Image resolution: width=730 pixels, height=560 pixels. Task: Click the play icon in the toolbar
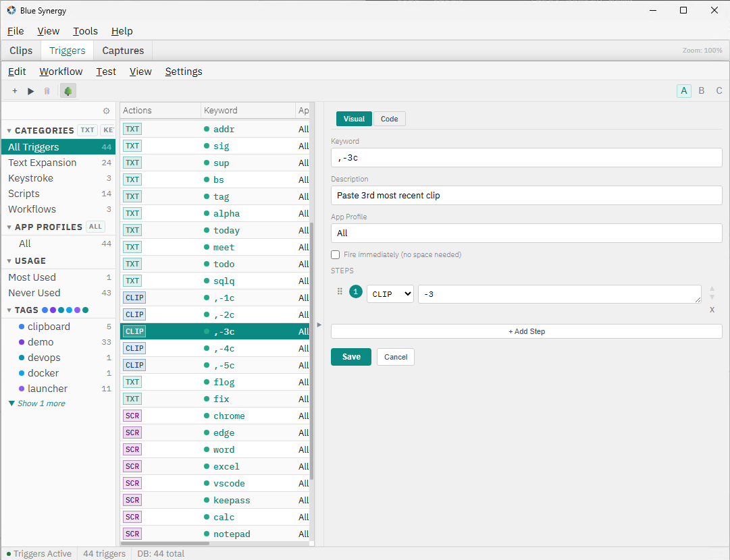pos(31,91)
